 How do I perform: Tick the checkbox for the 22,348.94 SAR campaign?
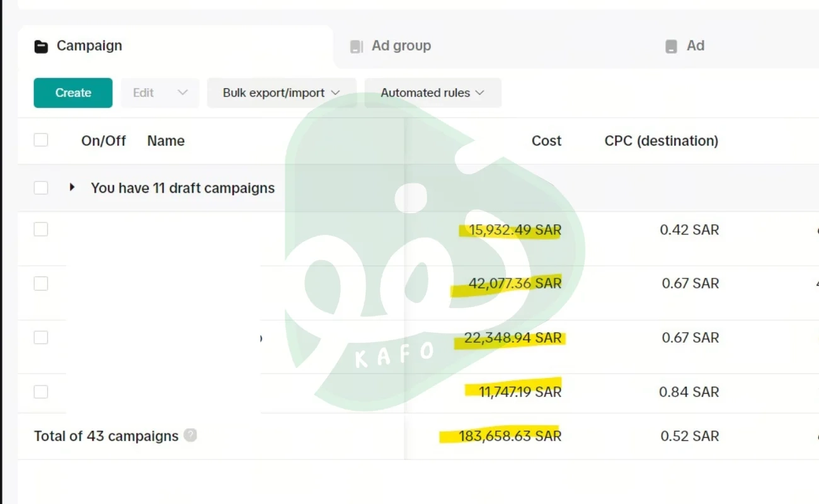[41, 338]
